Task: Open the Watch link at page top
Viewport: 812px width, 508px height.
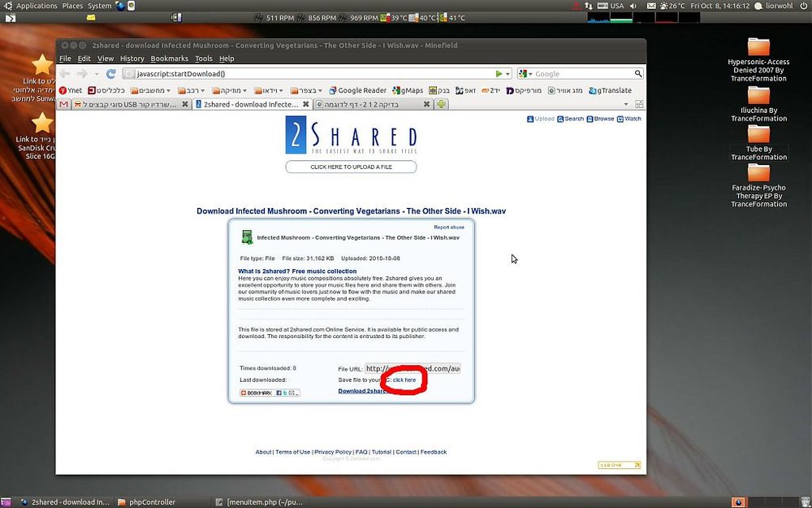Action: coord(628,119)
